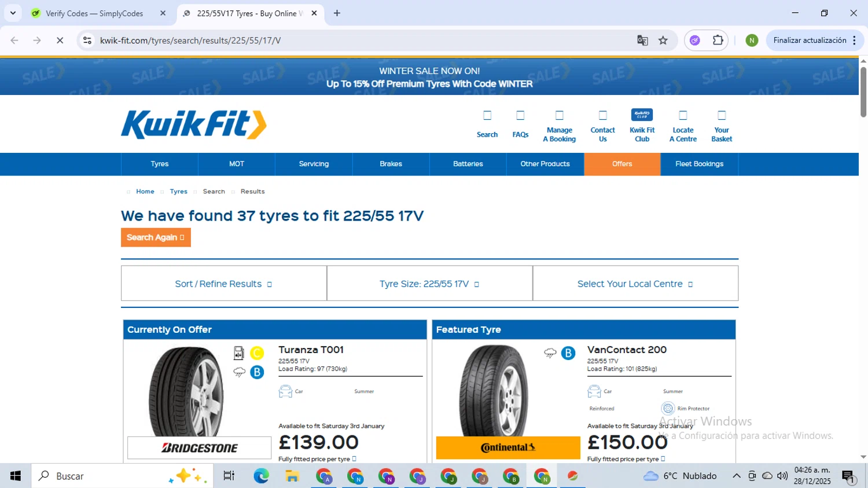Open the Other Products menu
Screen dimensions: 868x488
click(x=545, y=164)
